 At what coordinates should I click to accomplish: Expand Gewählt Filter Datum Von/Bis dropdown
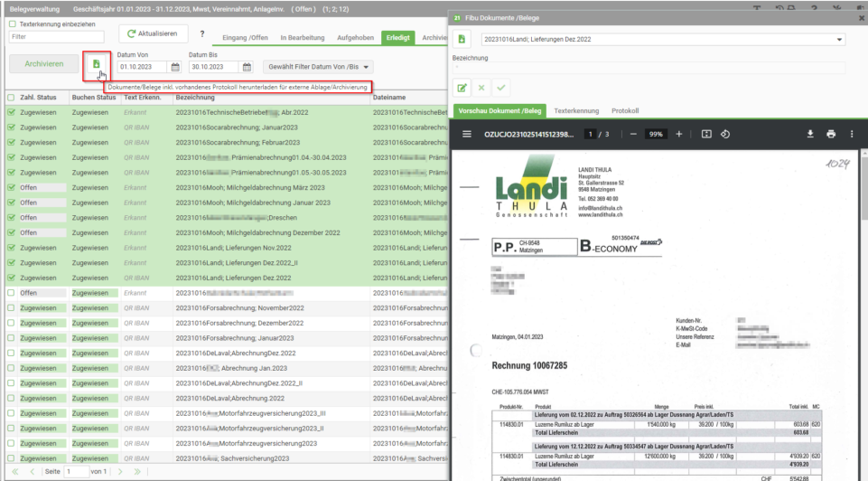[318, 67]
